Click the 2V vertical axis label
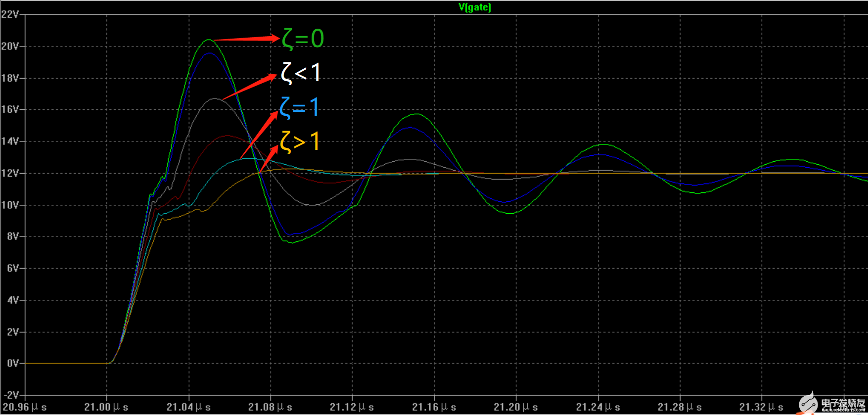This screenshot has height=415, width=868. click(13, 332)
